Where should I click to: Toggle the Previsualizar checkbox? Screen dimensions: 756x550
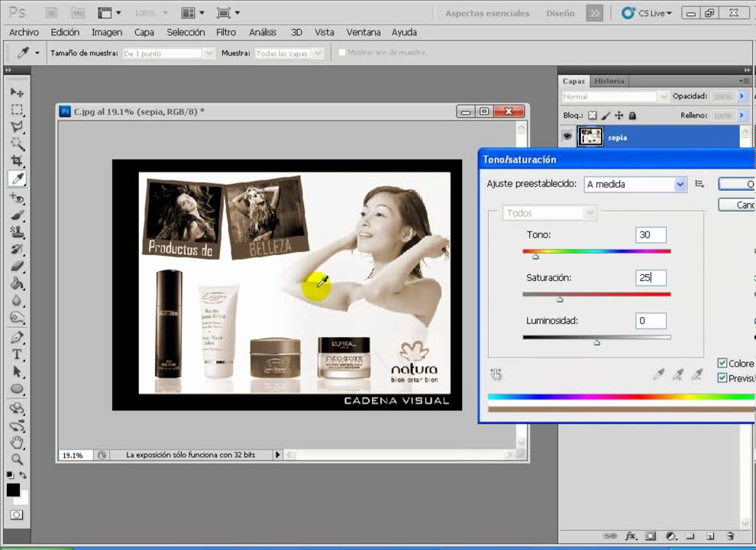click(722, 378)
